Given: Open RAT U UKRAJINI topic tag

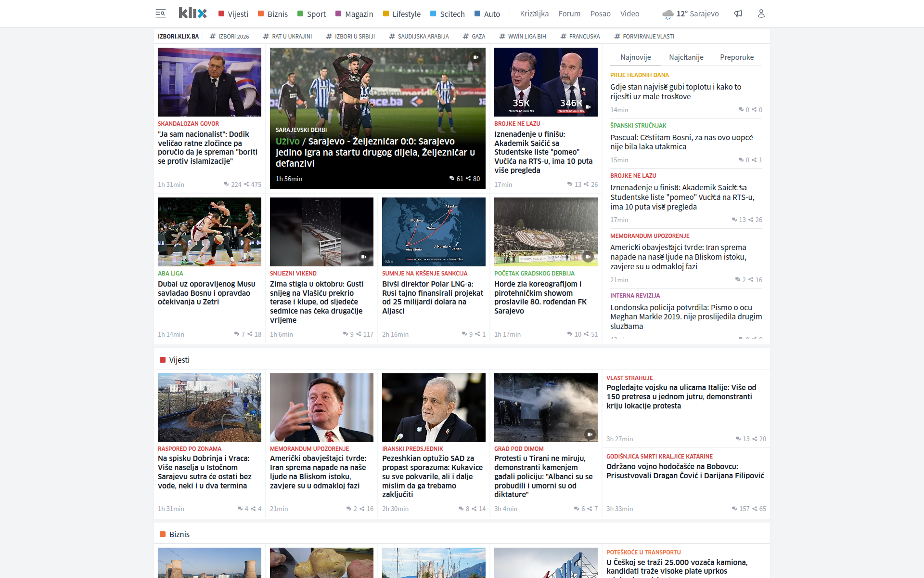Looking at the screenshot, I should point(288,36).
